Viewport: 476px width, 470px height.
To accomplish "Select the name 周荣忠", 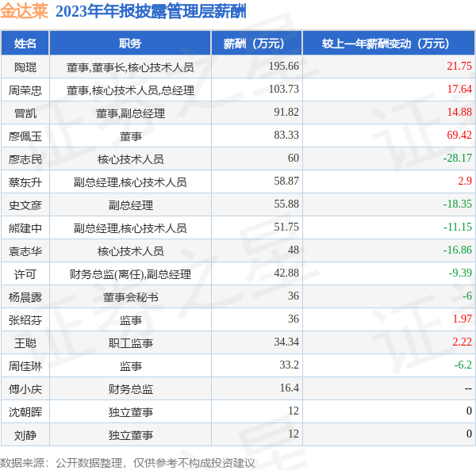I will (x=25, y=90).
